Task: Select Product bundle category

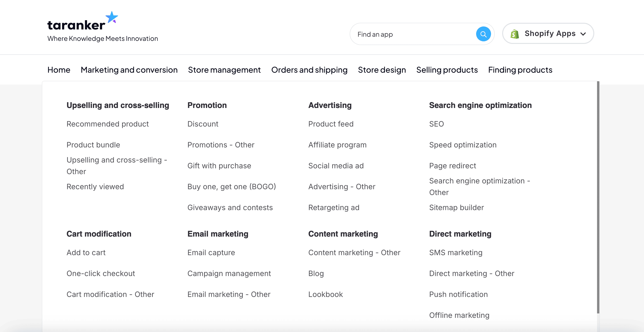Action: (x=93, y=145)
